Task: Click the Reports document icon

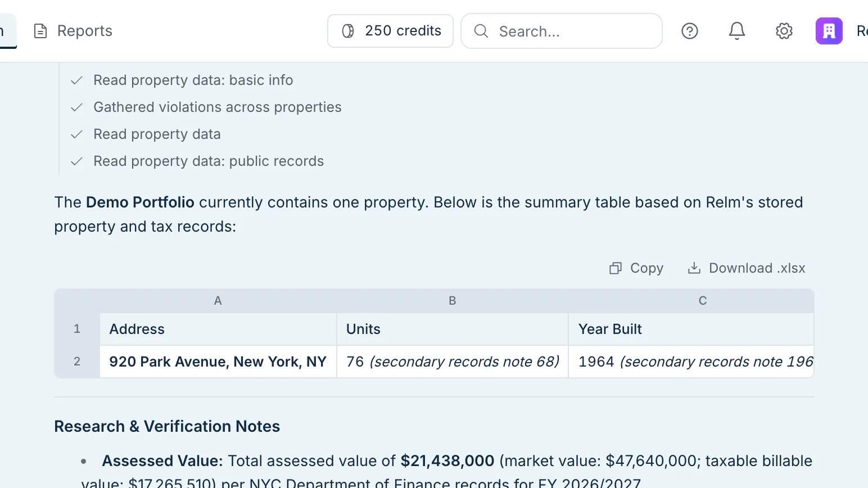Action: click(40, 31)
